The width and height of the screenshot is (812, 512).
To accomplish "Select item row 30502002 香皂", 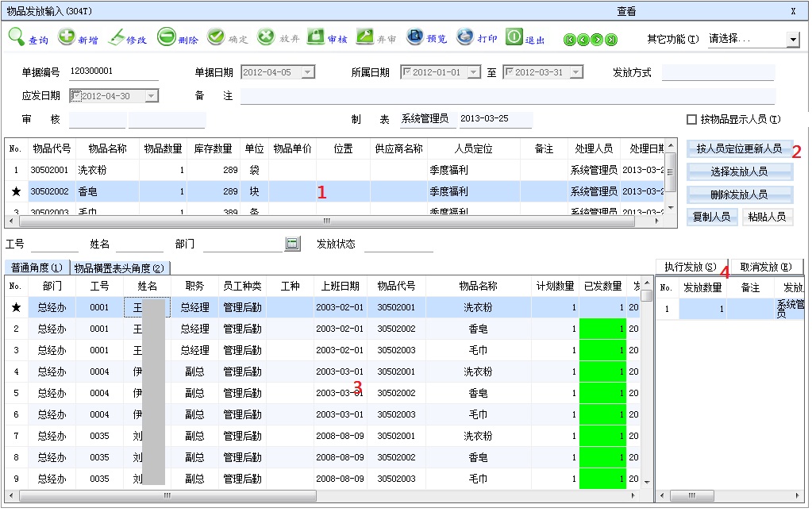I will click(x=334, y=191).
